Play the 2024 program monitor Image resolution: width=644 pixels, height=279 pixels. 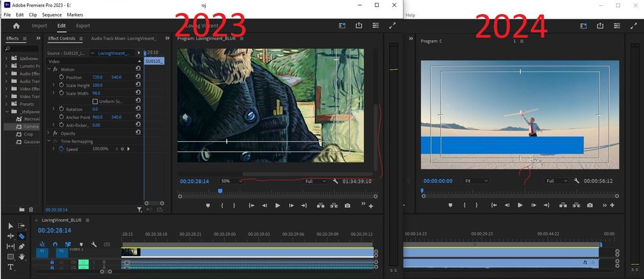click(520, 205)
